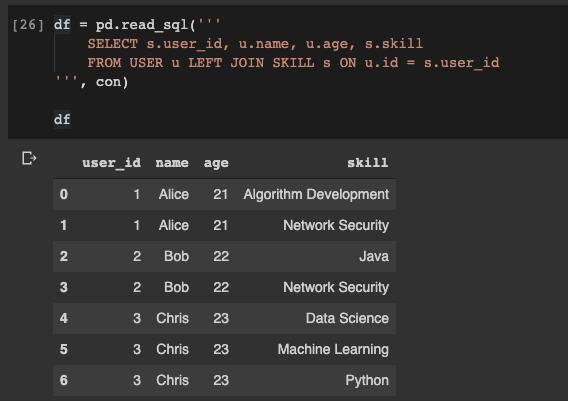The height and width of the screenshot is (402, 568).
Task: Click the Chris name cell in row 4
Action: coord(172,318)
